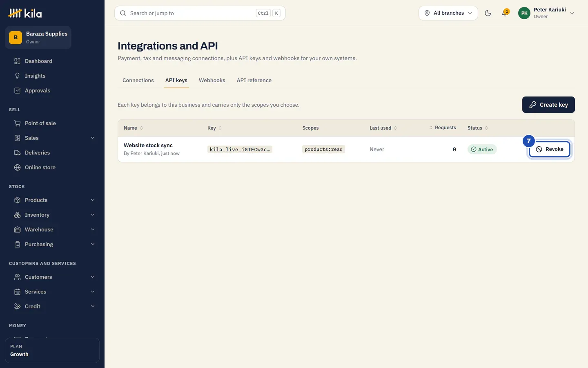
Task: Sort table by Last used column
Action: (x=383, y=128)
